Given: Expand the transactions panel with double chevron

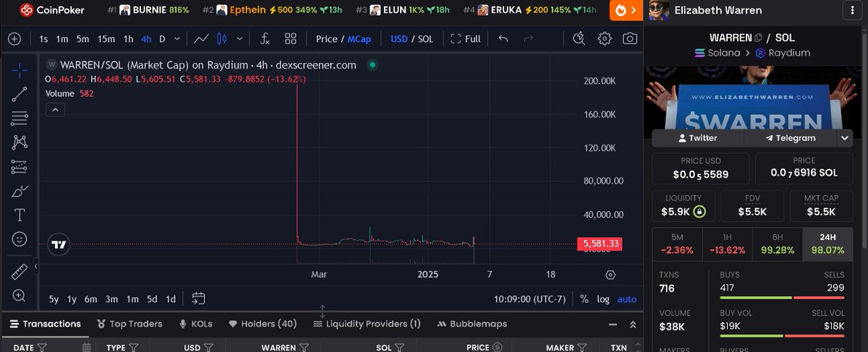Looking at the screenshot, I should point(632,325).
